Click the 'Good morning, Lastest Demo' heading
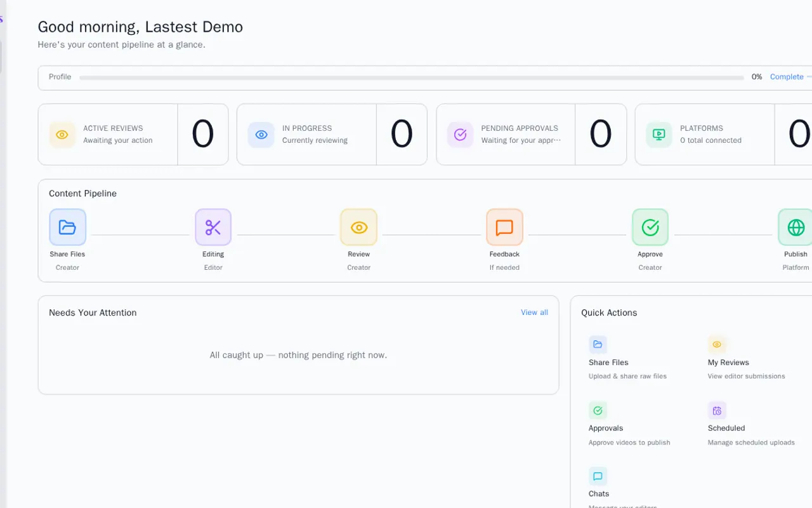Screen dimensions: 812x508 pyautogui.click(x=140, y=27)
